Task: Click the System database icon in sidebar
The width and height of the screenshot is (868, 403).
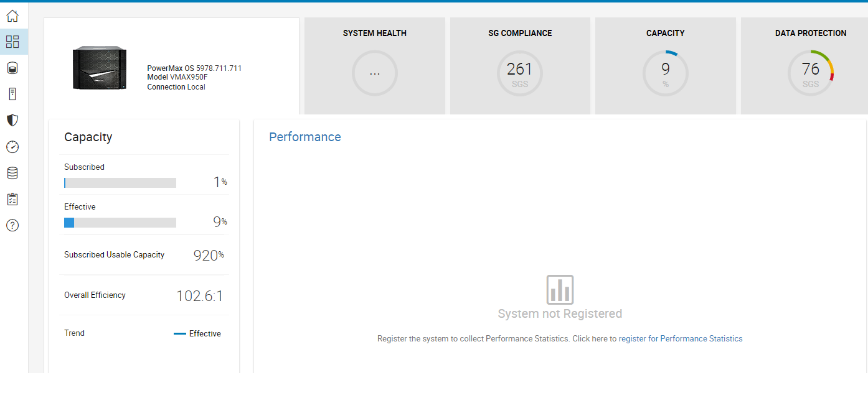Action: click(x=12, y=173)
